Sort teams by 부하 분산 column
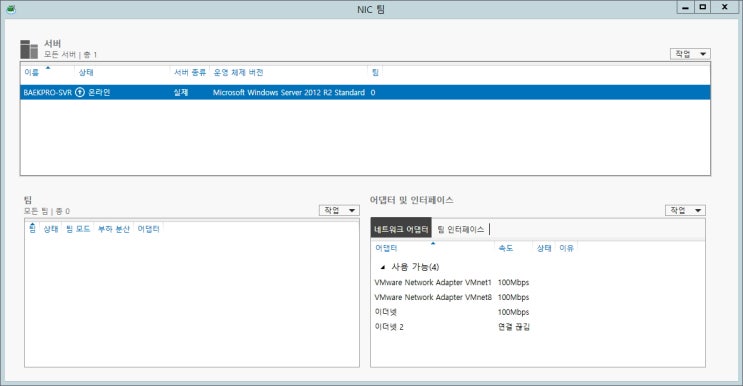Viewport: 743px width, 386px height. 114,229
